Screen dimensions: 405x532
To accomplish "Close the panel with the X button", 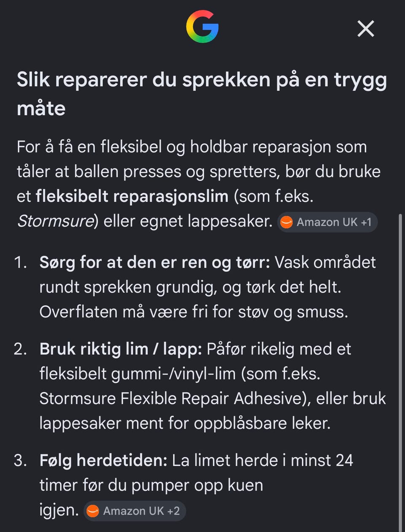I will (366, 29).
